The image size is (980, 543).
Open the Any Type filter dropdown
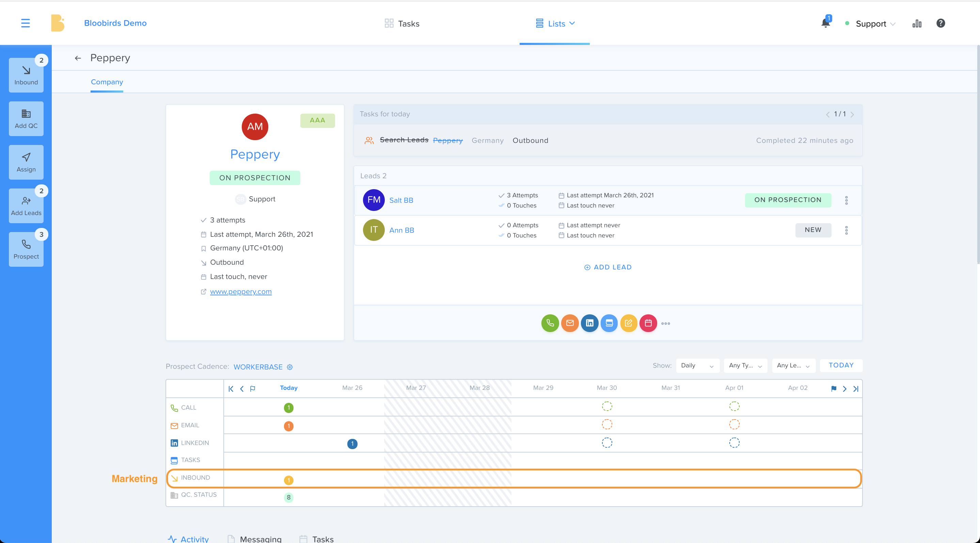tap(745, 365)
